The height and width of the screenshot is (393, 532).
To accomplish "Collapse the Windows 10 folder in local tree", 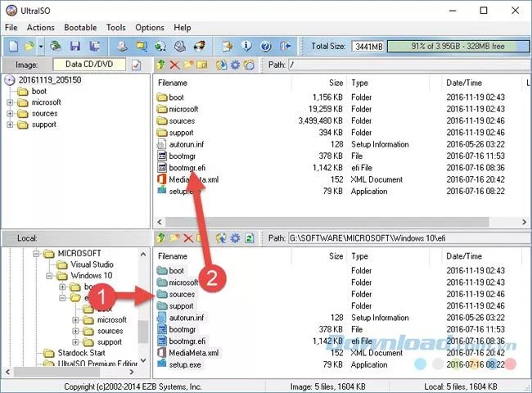I will [49, 276].
